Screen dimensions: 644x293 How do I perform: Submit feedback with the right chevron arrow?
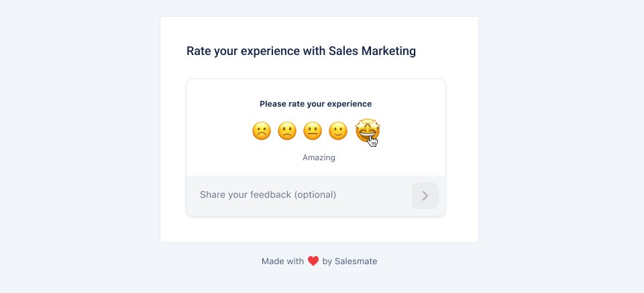pos(425,196)
